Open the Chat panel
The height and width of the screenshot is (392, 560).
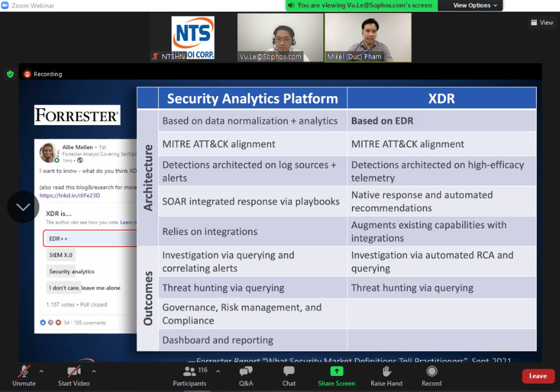point(289,376)
